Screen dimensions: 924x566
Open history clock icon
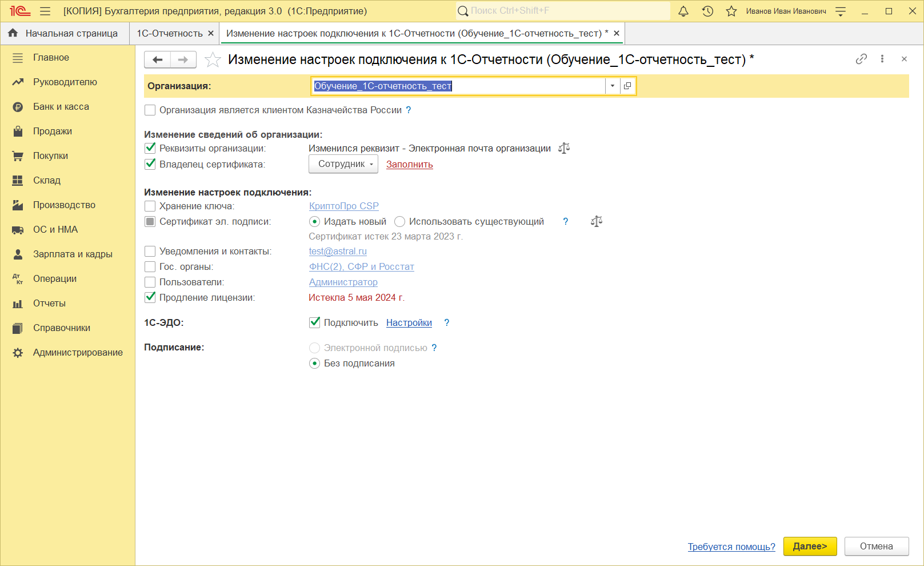point(707,11)
